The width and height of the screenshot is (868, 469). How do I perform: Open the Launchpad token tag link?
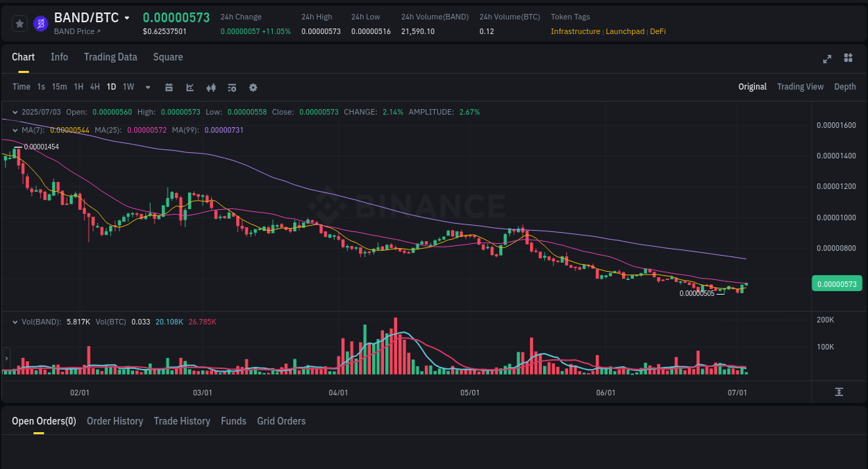tap(624, 31)
